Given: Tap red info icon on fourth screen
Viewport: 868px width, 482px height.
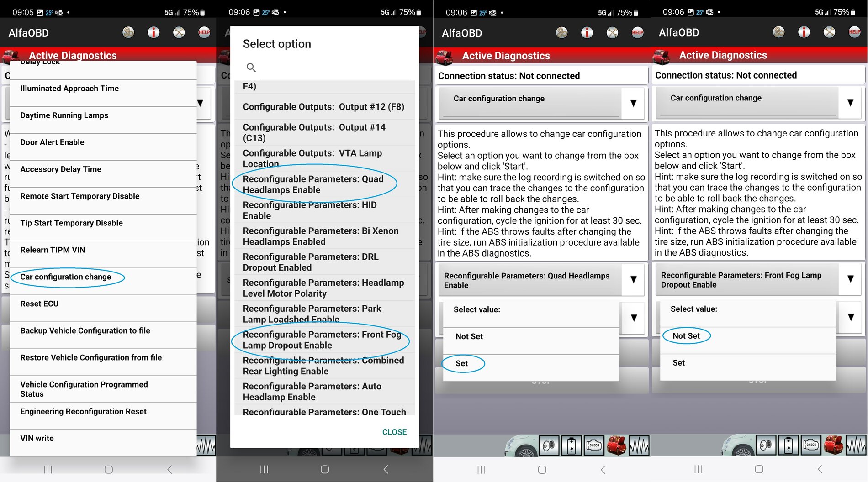Looking at the screenshot, I should 804,32.
